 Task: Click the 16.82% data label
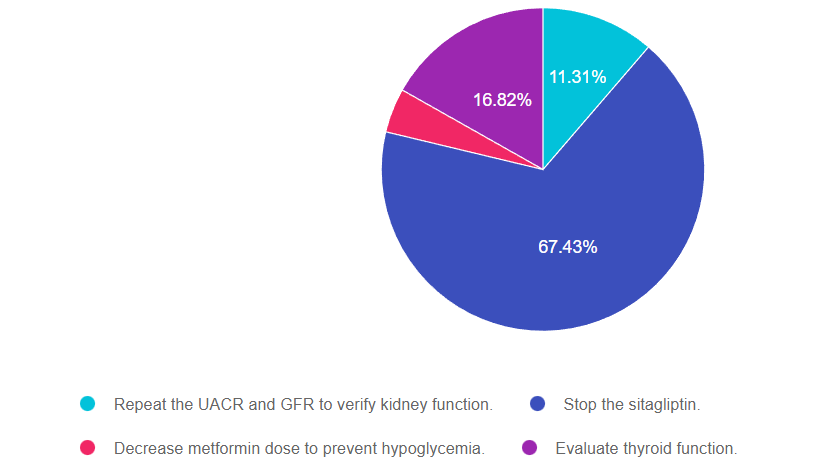tap(502, 100)
